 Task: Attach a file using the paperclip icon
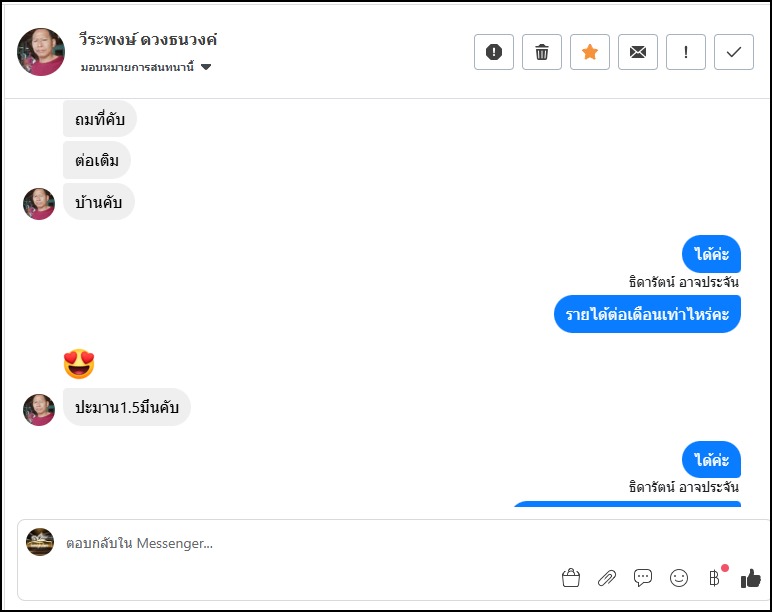pos(607,578)
